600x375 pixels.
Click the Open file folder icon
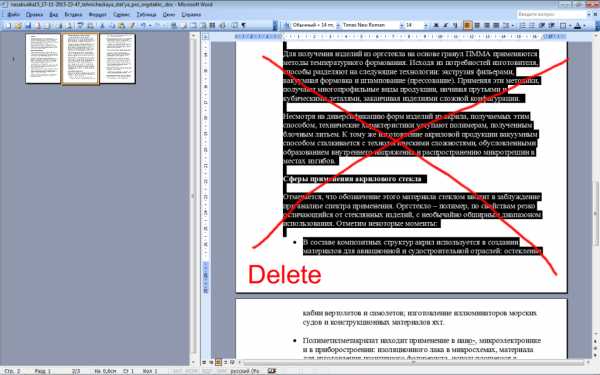(x=18, y=26)
